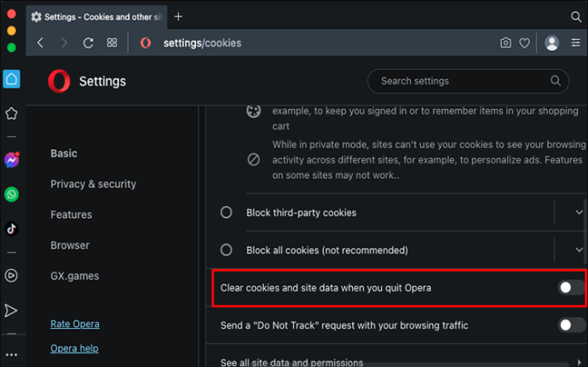Open the Player icon in sidebar
This screenshot has height=367, width=588.
[x=12, y=275]
